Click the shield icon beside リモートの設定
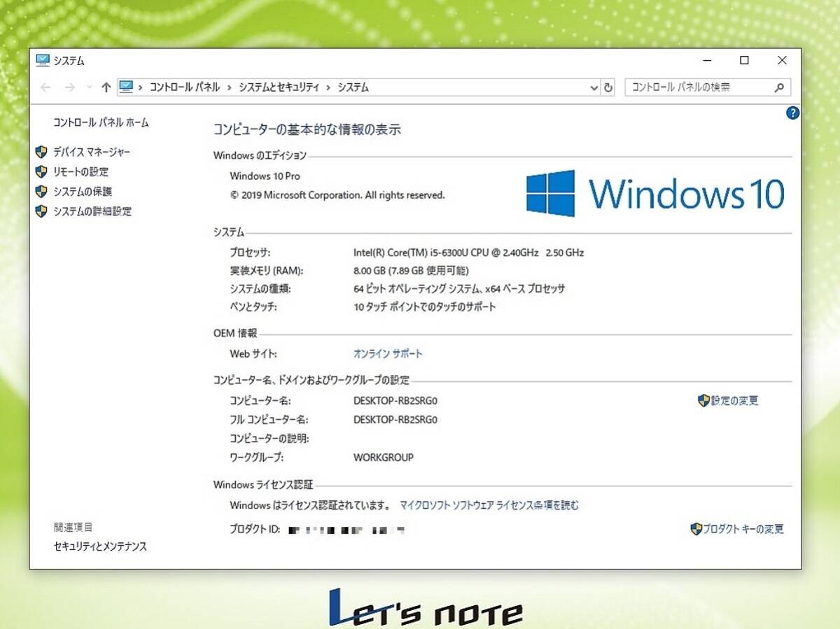Image resolution: width=840 pixels, height=629 pixels. click(41, 171)
